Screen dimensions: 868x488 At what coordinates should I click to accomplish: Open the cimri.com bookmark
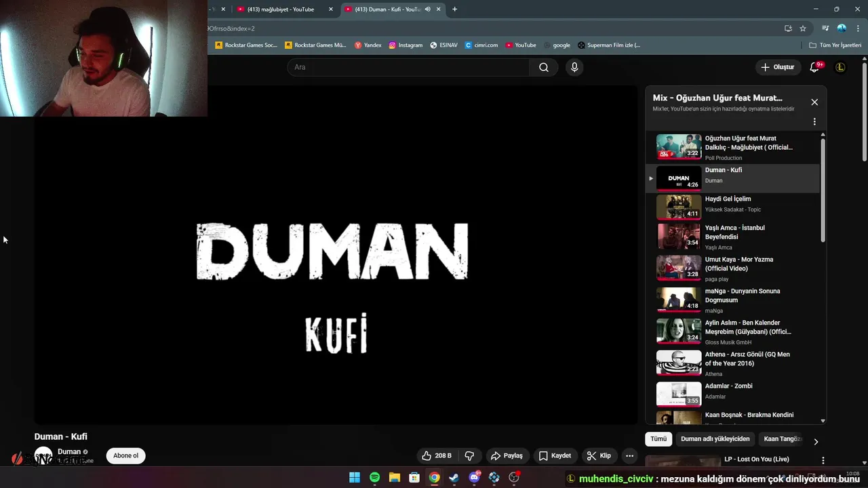481,45
